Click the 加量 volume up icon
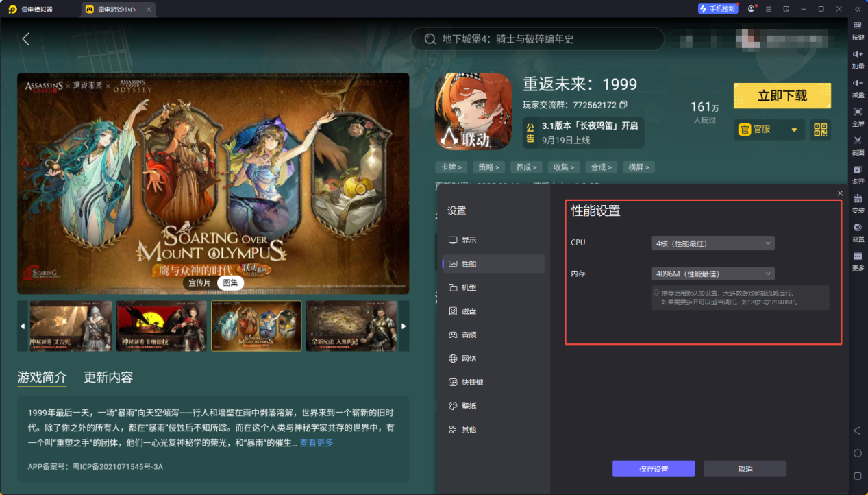 858,54
